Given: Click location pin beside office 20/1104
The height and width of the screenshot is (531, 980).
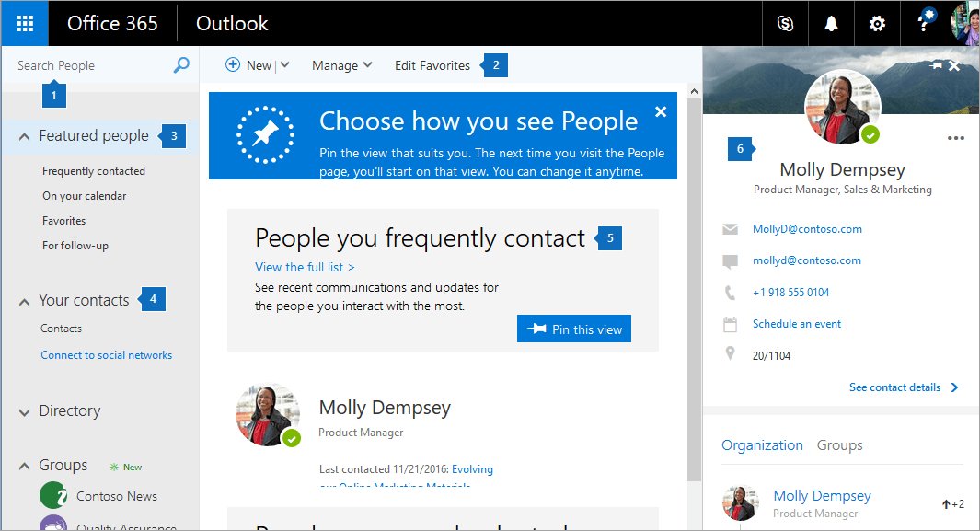Looking at the screenshot, I should 730,354.
